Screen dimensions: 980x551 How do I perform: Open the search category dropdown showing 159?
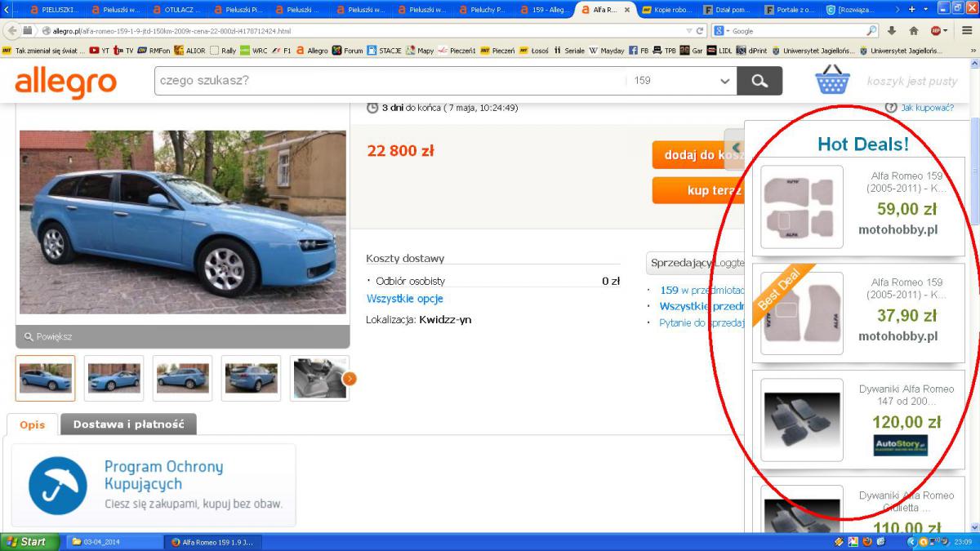681,81
